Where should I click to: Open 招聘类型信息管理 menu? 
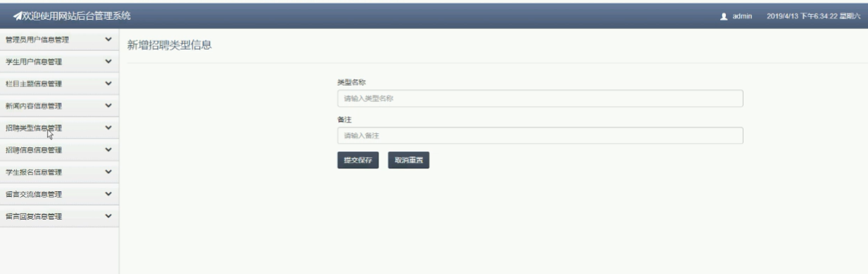click(59, 127)
